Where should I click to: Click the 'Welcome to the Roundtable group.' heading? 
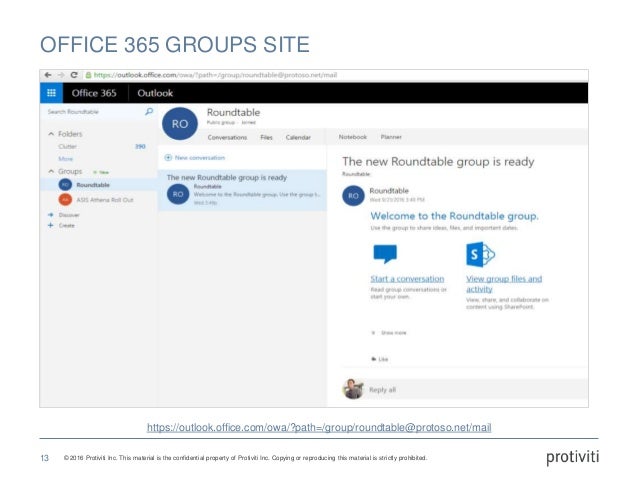click(454, 216)
